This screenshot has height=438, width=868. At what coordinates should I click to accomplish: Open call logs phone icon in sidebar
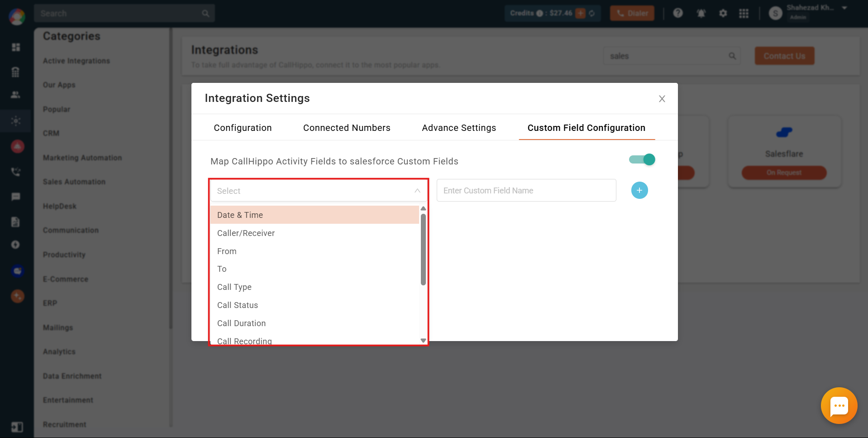tap(16, 172)
